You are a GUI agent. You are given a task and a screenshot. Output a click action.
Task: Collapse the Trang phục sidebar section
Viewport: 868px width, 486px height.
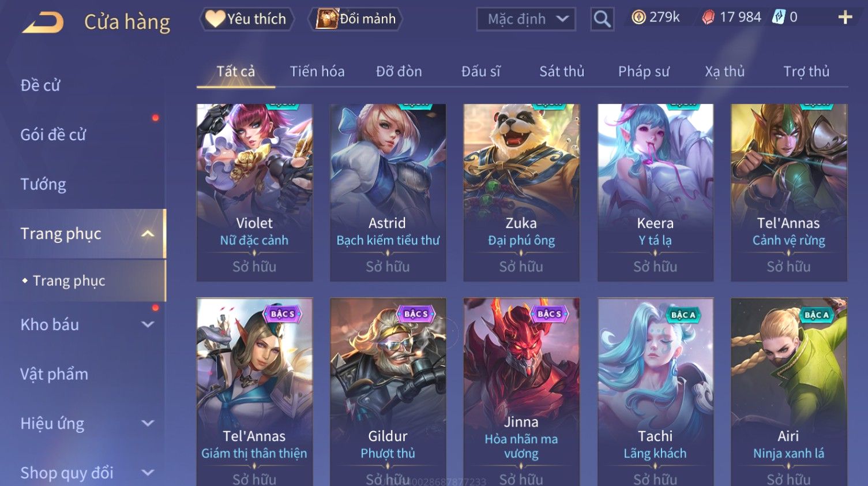[x=148, y=234]
